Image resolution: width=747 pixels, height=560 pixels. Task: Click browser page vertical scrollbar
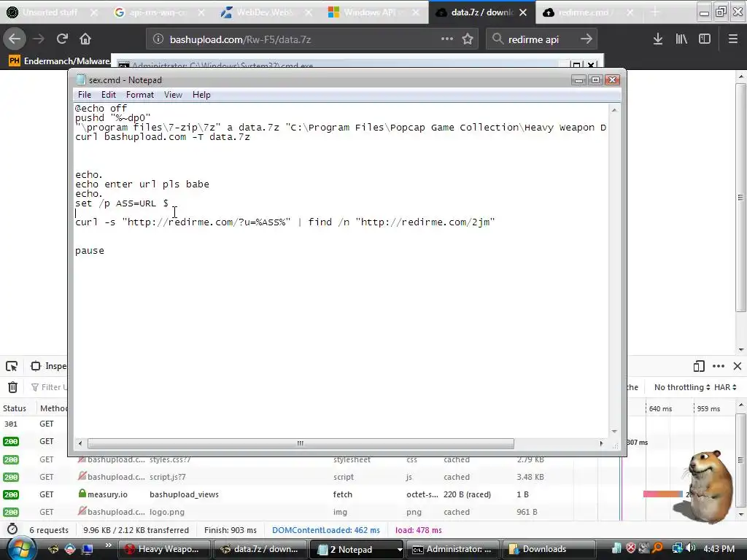[x=740, y=198]
